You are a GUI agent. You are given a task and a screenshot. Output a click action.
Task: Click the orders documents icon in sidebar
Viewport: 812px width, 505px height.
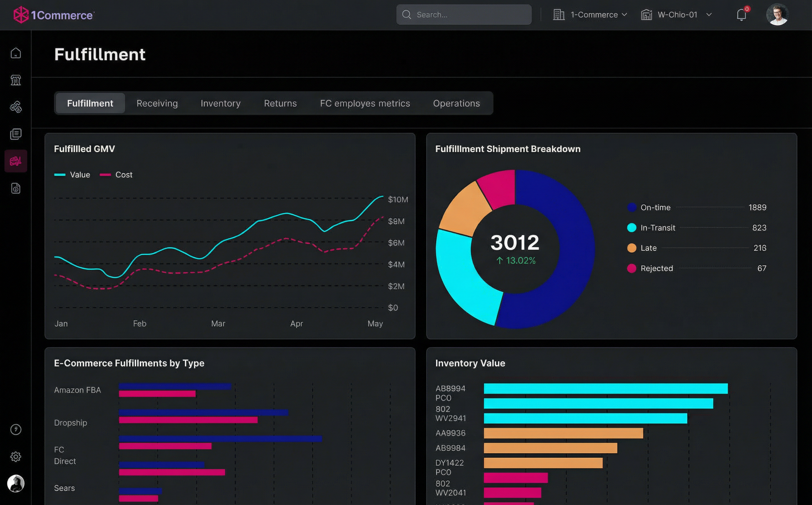coord(16,134)
